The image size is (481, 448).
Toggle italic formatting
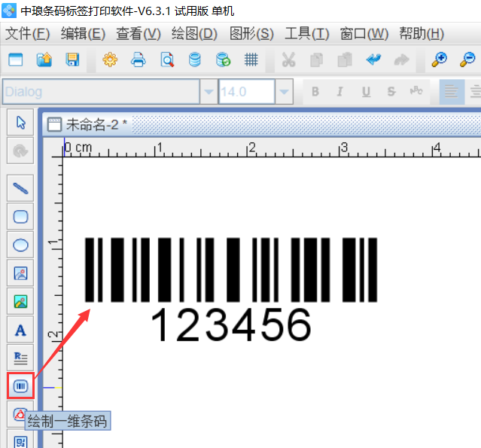pos(340,91)
